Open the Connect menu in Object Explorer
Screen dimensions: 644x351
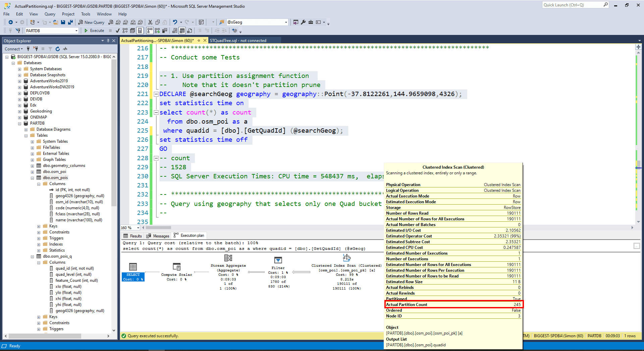pyautogui.click(x=13, y=49)
